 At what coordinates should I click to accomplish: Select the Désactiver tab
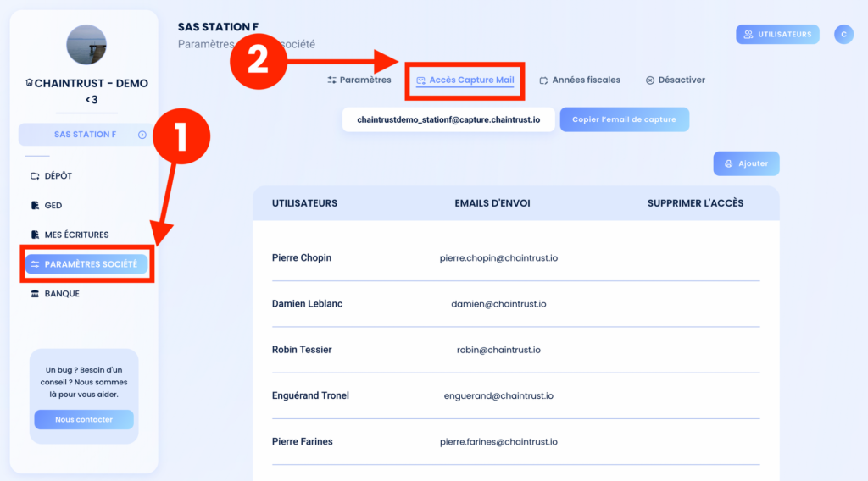pyautogui.click(x=676, y=80)
